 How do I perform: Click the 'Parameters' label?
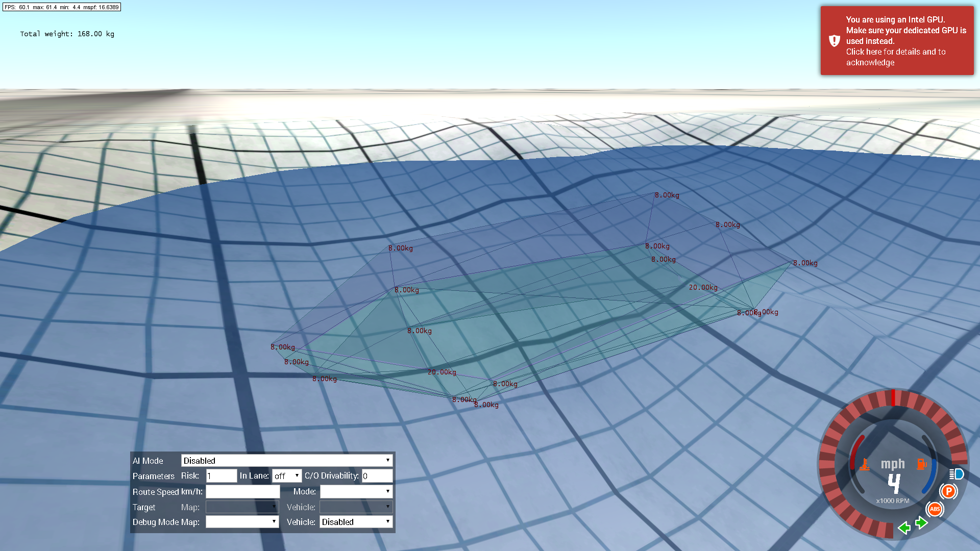tap(154, 476)
